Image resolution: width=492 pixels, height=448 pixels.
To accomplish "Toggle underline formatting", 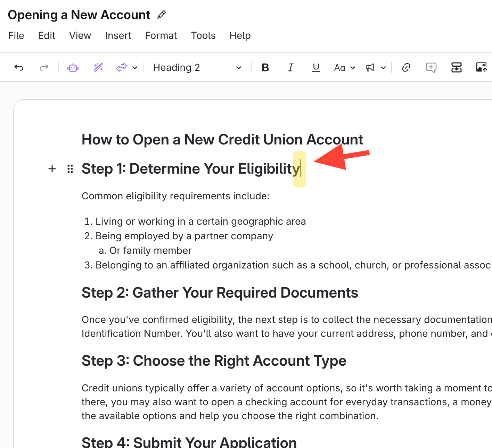I will pyautogui.click(x=316, y=68).
